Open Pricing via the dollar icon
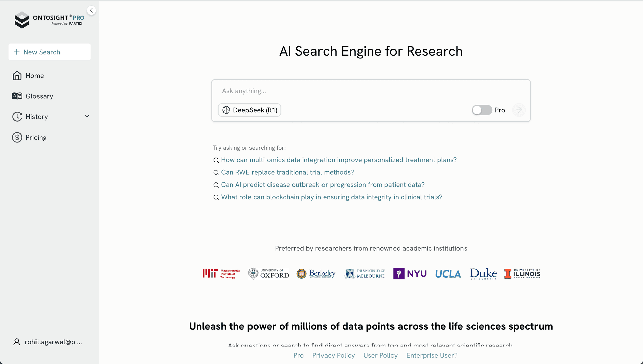Image resolution: width=643 pixels, height=364 pixels. (x=17, y=137)
